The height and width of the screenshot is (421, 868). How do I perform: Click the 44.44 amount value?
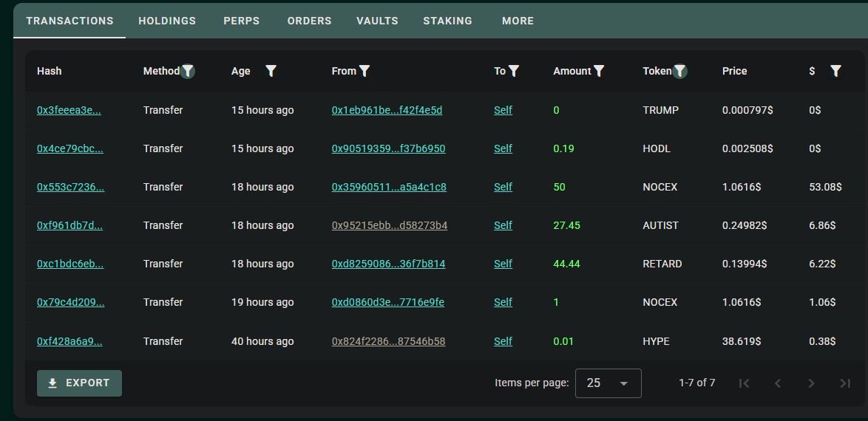pos(567,264)
